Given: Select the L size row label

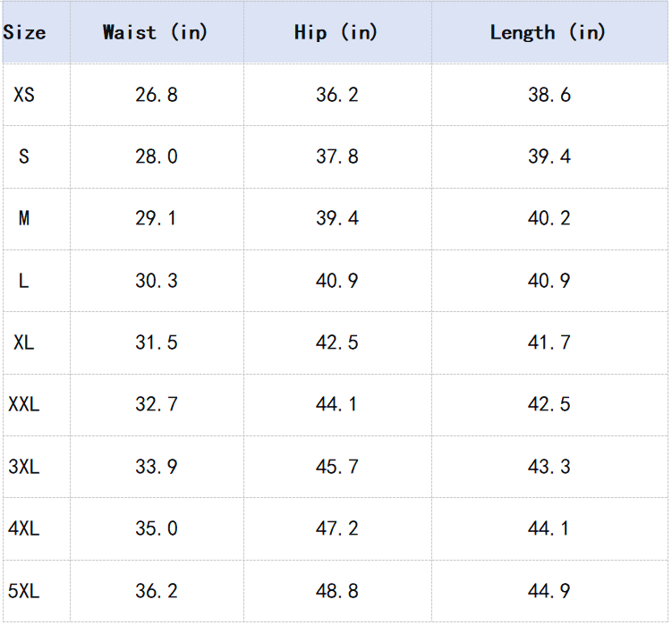Looking at the screenshot, I should click(24, 281).
